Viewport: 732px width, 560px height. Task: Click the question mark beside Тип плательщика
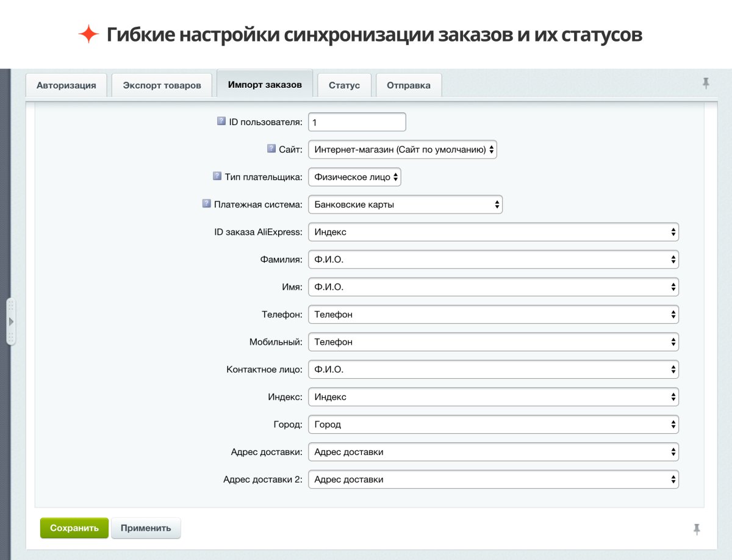click(x=217, y=177)
